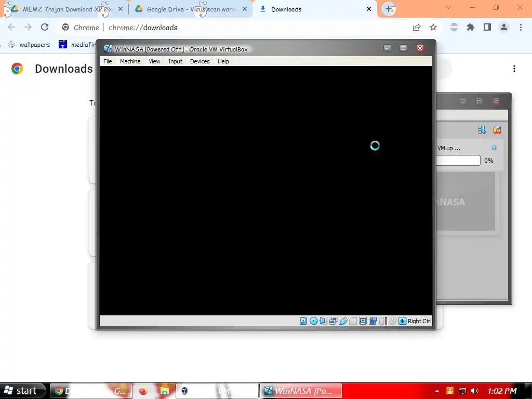This screenshot has height=399, width=532.
Task: Switch to VirtualBox Manager taskbar button
Action: coord(217,391)
